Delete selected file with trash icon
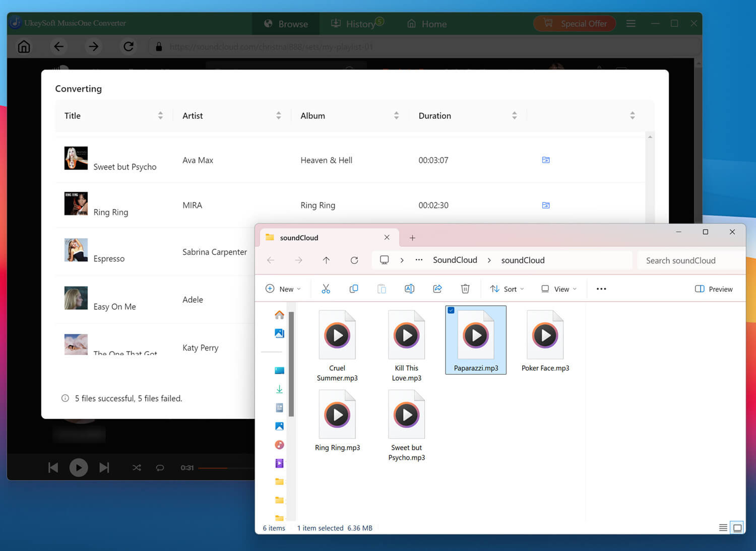This screenshot has width=756, height=551. click(465, 289)
